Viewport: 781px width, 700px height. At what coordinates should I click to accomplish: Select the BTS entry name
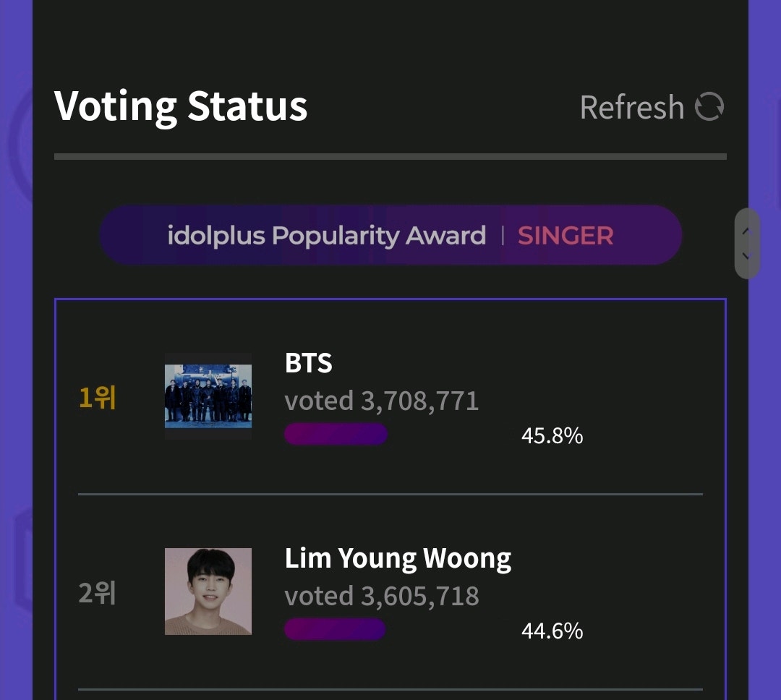(309, 363)
